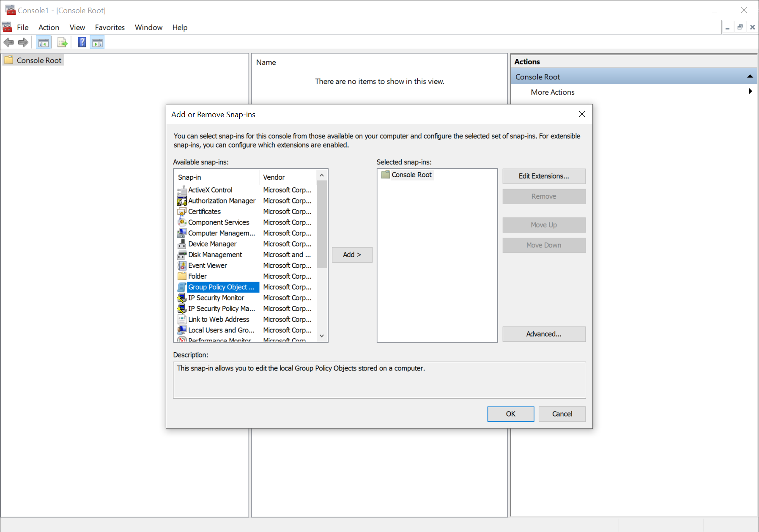The width and height of the screenshot is (759, 532).
Task: Open the Favorites menu
Action: pos(110,27)
